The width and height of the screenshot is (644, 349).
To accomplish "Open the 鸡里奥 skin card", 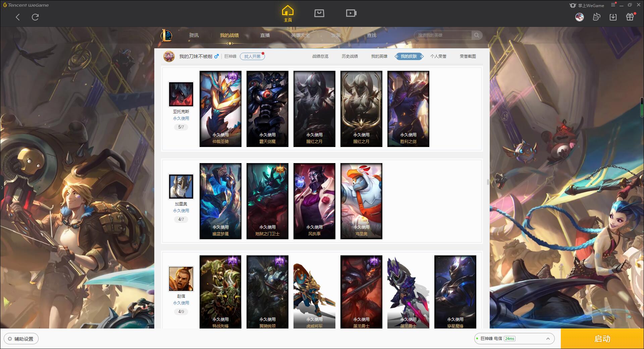I will click(361, 201).
